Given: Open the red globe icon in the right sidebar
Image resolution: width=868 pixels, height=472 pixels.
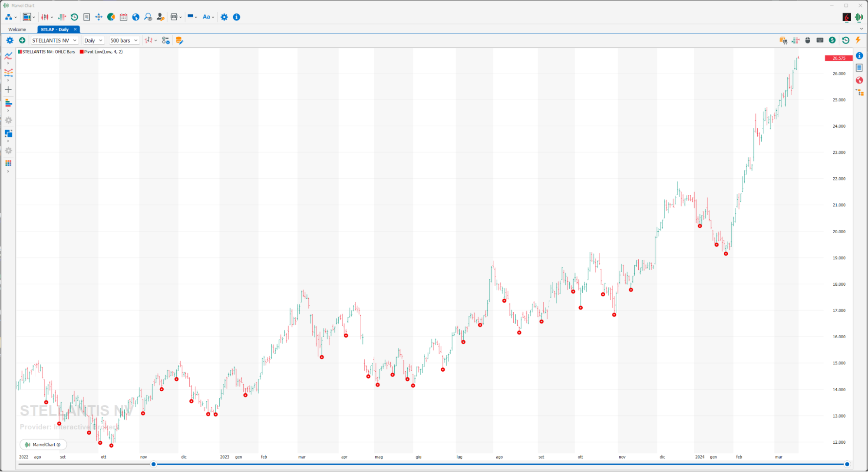Looking at the screenshot, I should (859, 80).
